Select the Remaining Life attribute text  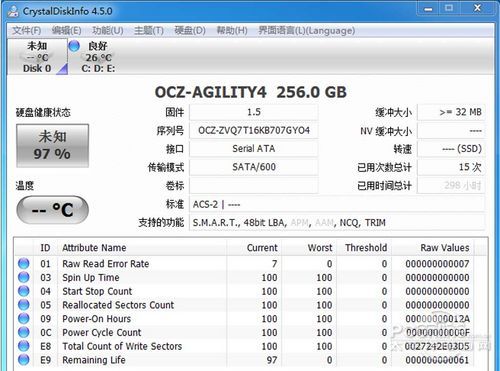point(94,360)
